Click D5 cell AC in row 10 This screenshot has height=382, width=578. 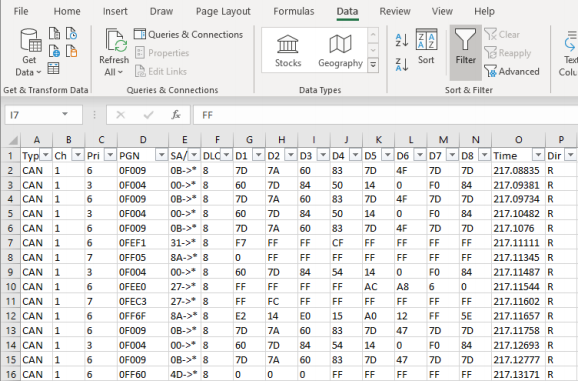(x=379, y=286)
